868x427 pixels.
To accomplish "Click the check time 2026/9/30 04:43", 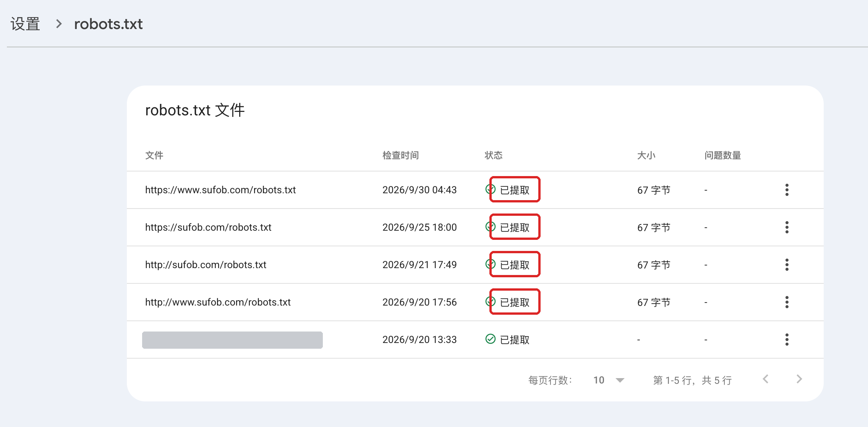I will [419, 190].
